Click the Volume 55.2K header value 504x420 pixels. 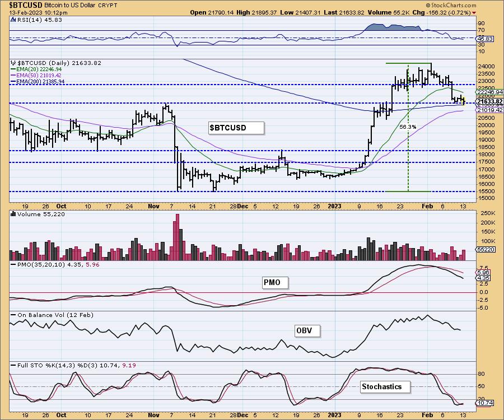tap(389, 12)
